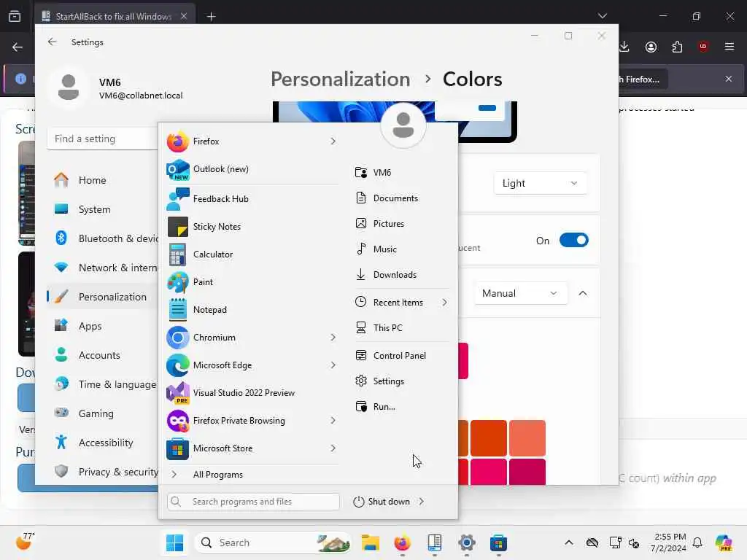Collapse the accent color section chevron
Screen dimensions: 747x560
[583, 293]
